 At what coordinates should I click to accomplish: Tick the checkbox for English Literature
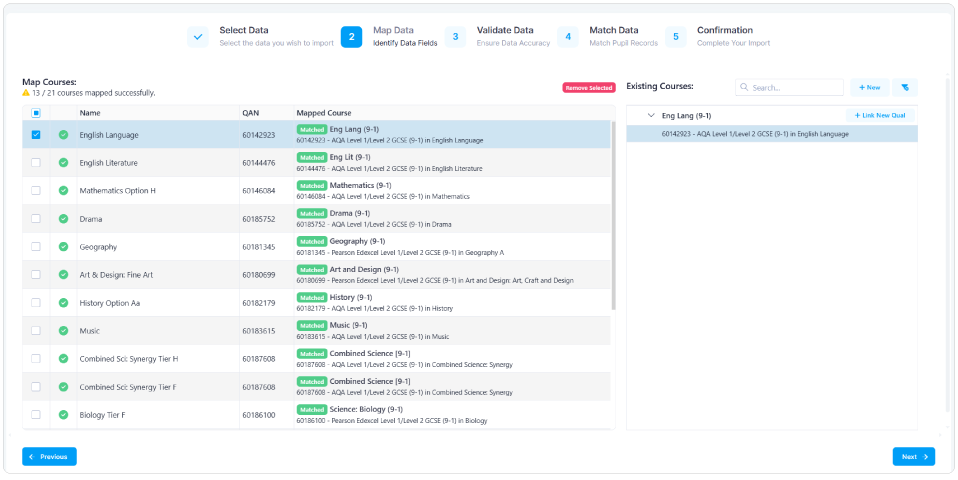[x=36, y=163]
